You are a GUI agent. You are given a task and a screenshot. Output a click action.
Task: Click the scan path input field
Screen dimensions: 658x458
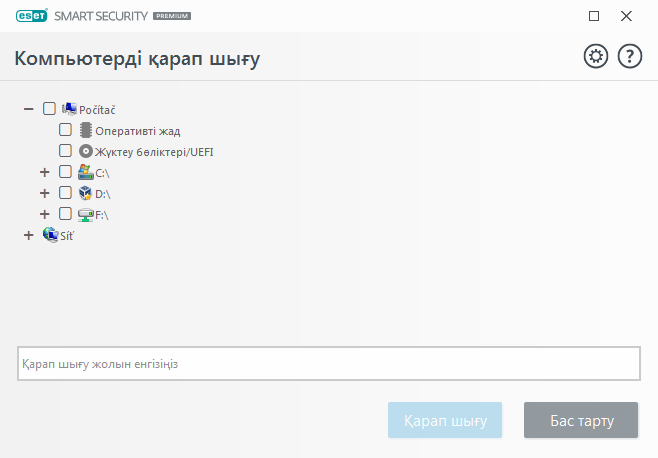point(328,364)
